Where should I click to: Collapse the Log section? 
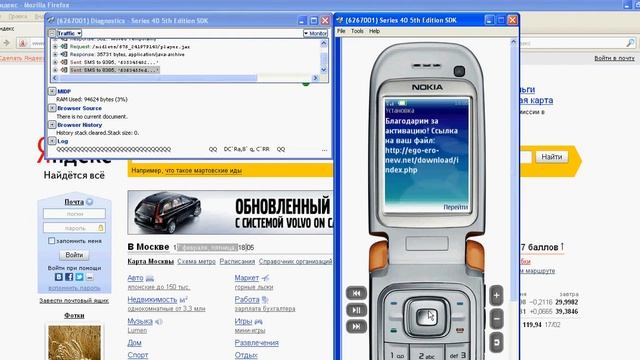(x=52, y=141)
